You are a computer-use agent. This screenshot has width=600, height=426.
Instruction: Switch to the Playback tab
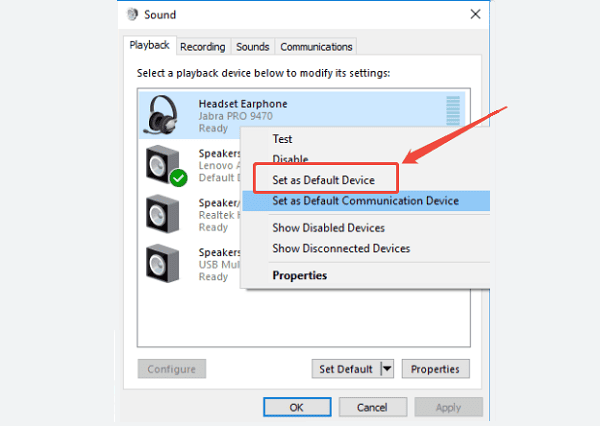click(x=149, y=45)
